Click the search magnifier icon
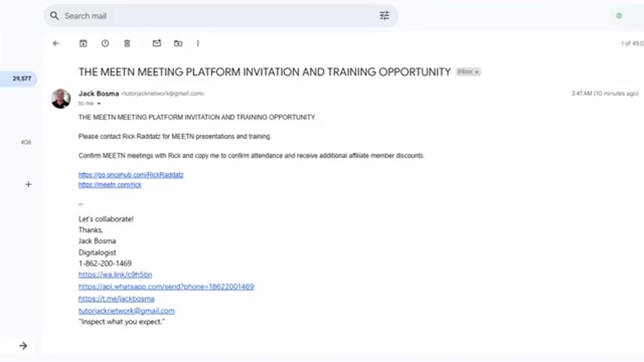 tap(54, 16)
